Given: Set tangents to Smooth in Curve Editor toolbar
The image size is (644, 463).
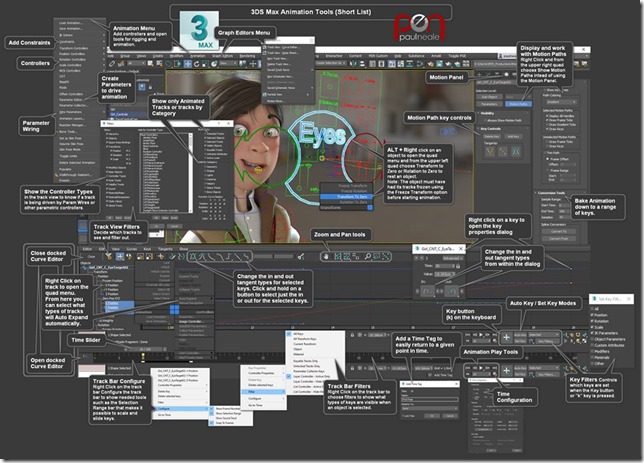Looking at the screenshot, I should pyautogui.click(x=247, y=257).
